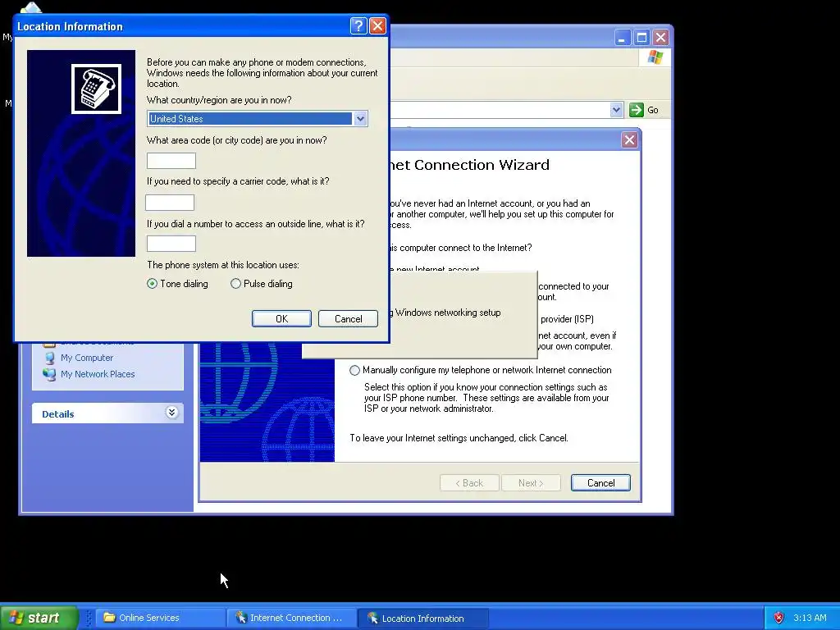The width and height of the screenshot is (840, 630).
Task: Click Cancel in Location Information dialog
Action: coord(348,319)
